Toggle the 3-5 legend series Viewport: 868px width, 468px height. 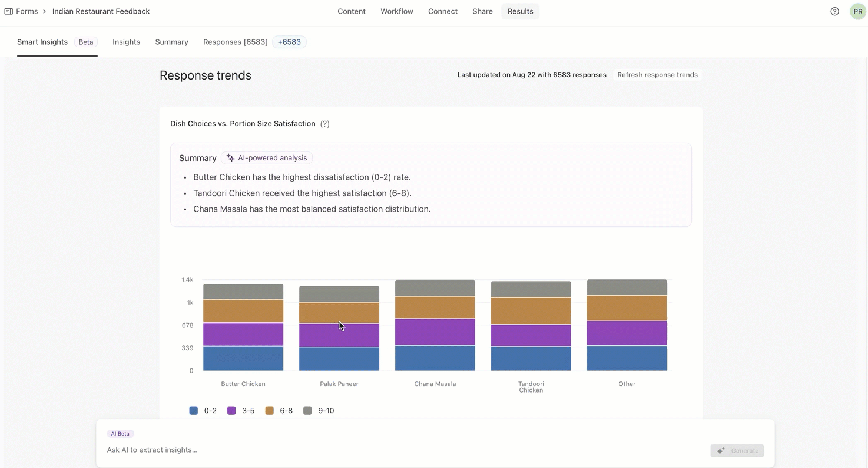[x=241, y=411]
